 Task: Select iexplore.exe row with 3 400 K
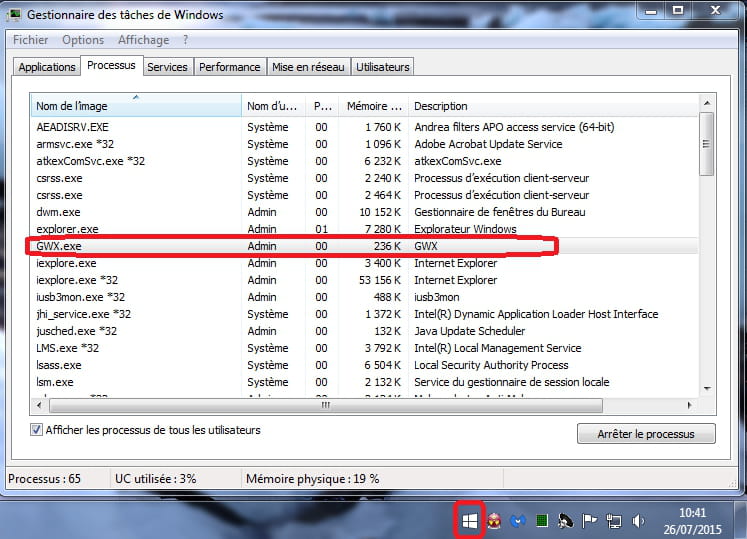click(364, 263)
